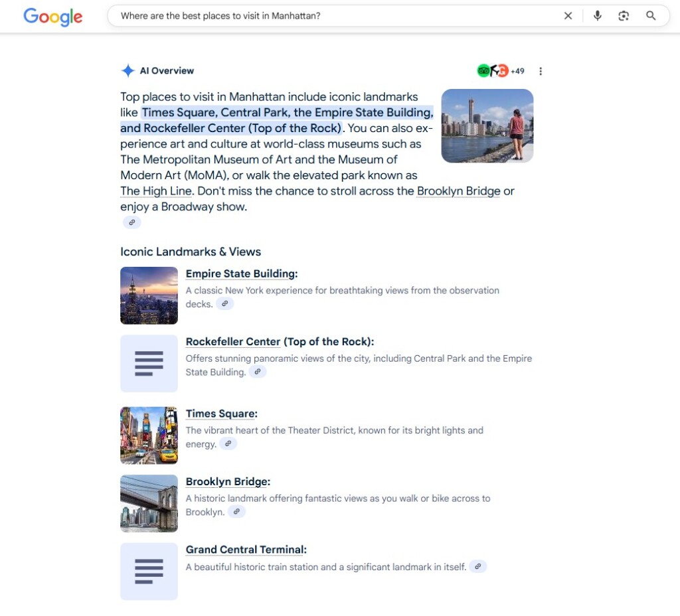Click source link icon after Rockefeller Center description
Image resolution: width=680 pixels, height=616 pixels.
pos(258,372)
